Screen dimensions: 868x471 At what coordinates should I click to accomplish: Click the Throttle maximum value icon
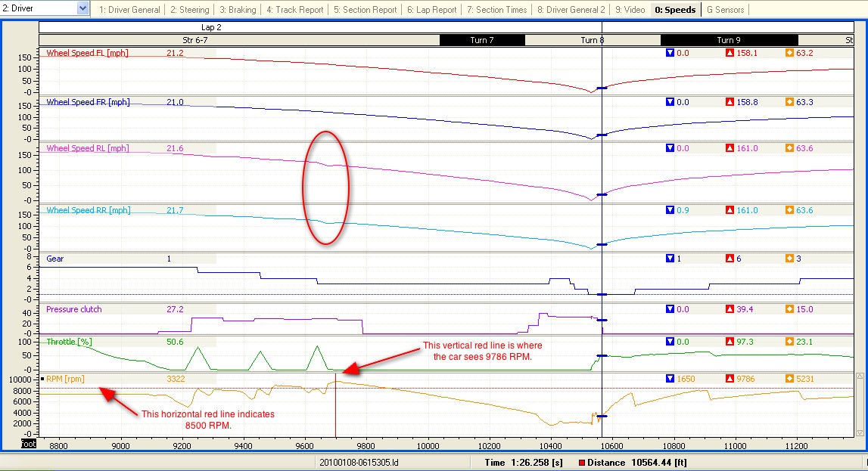730,342
